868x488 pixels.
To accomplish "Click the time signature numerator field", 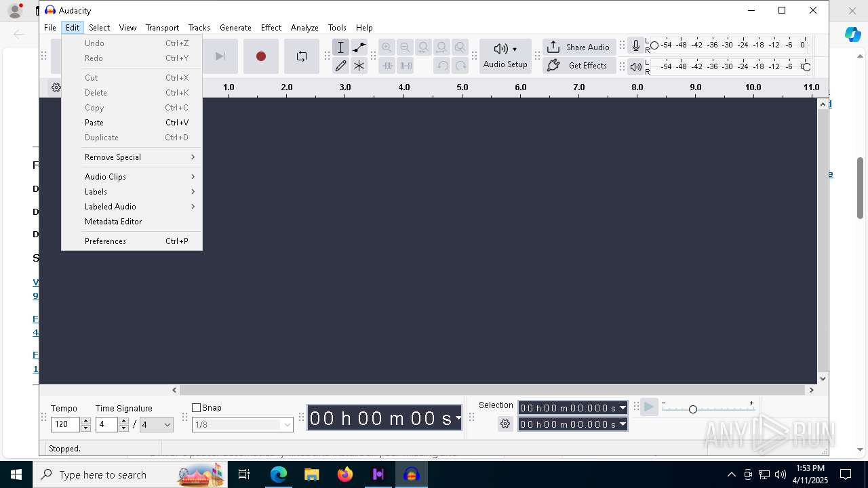I will 106,425.
